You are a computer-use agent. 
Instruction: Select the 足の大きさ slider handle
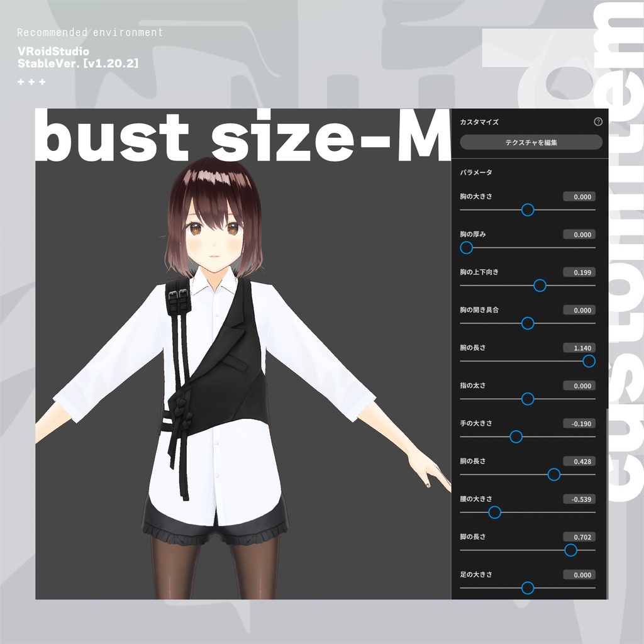coord(527,589)
